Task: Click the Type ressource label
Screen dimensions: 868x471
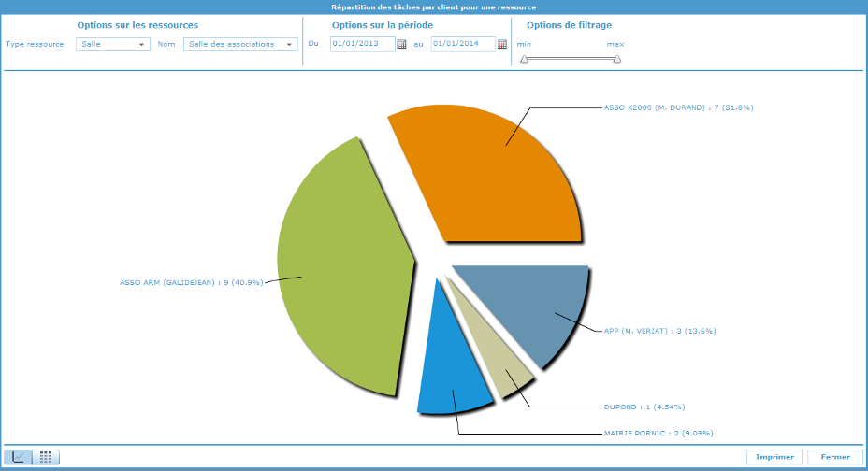Action: tap(35, 44)
